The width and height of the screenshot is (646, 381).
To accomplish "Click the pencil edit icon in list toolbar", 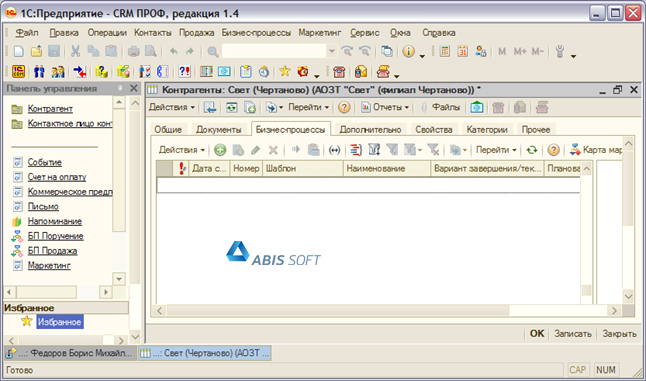I will point(255,150).
